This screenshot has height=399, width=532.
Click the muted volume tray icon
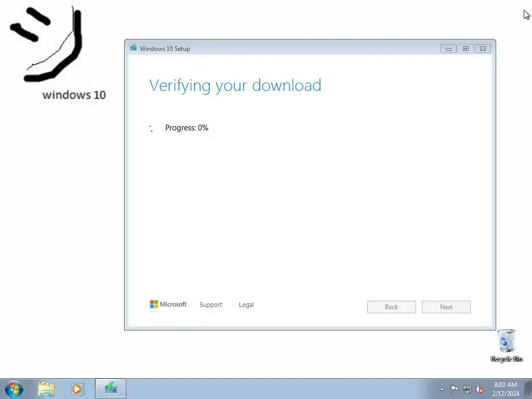(x=480, y=390)
